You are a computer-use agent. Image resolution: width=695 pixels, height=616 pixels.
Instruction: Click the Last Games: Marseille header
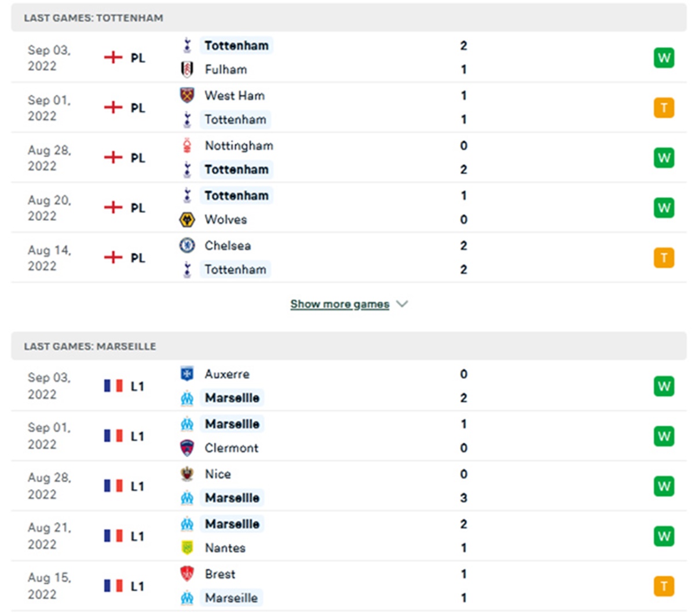[90, 347]
